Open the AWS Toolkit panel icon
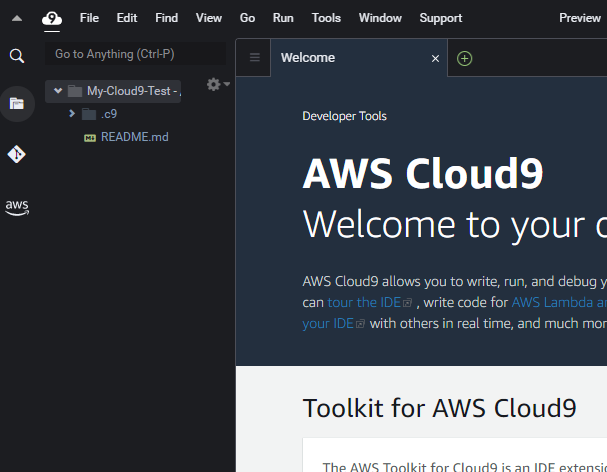This screenshot has width=607, height=472. coord(17,208)
